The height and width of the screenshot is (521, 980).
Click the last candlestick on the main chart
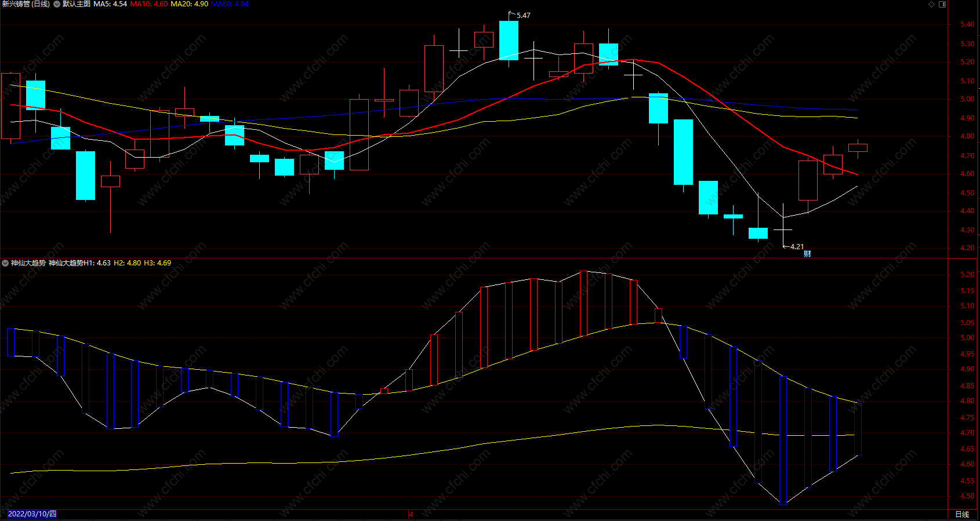click(x=858, y=148)
